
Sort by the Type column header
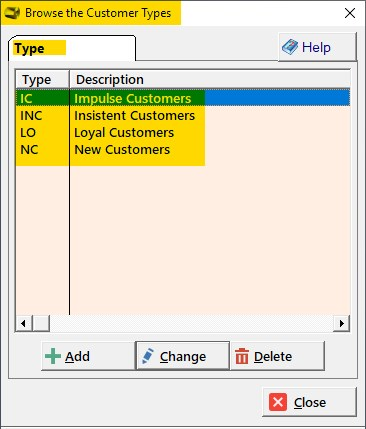(x=42, y=79)
